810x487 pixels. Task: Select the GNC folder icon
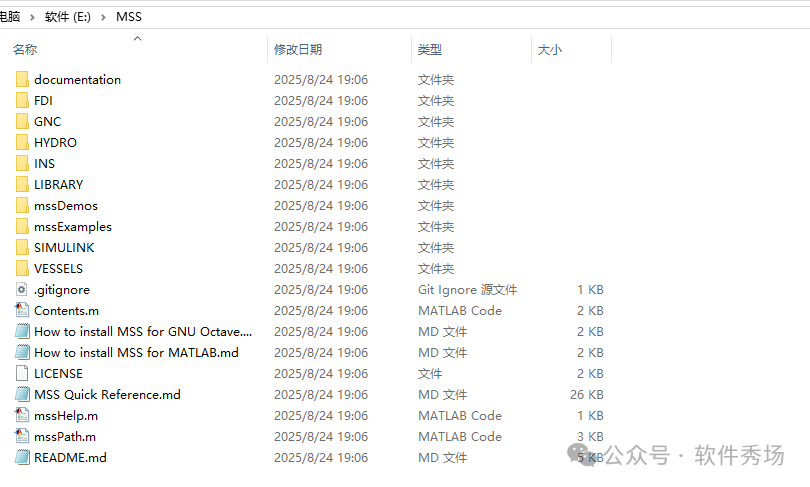point(22,121)
